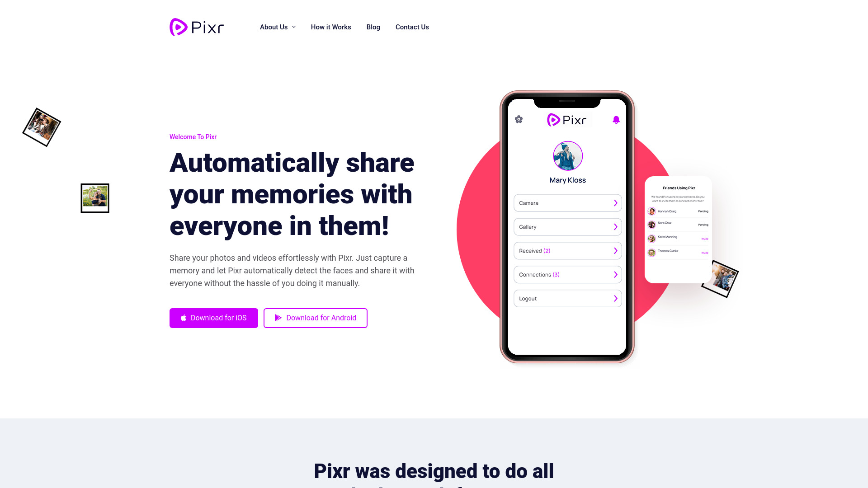Image resolution: width=868 pixels, height=488 pixels.
Task: Expand the Received option showing count 2
Action: coord(567,250)
